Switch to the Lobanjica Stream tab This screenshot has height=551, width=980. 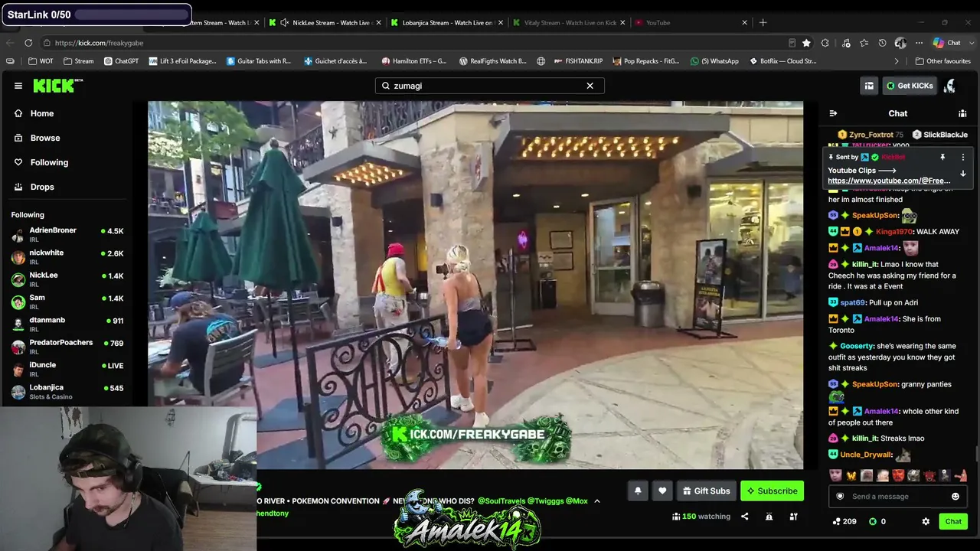coord(448,23)
